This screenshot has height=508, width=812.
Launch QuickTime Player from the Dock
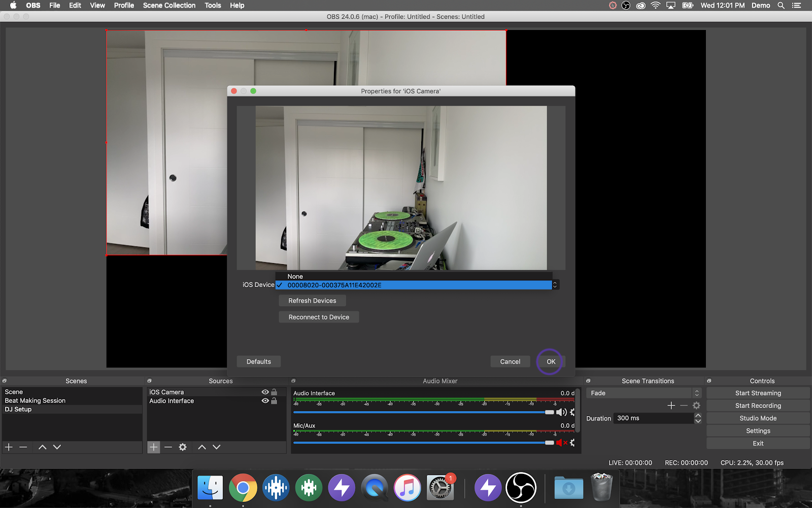(375, 488)
